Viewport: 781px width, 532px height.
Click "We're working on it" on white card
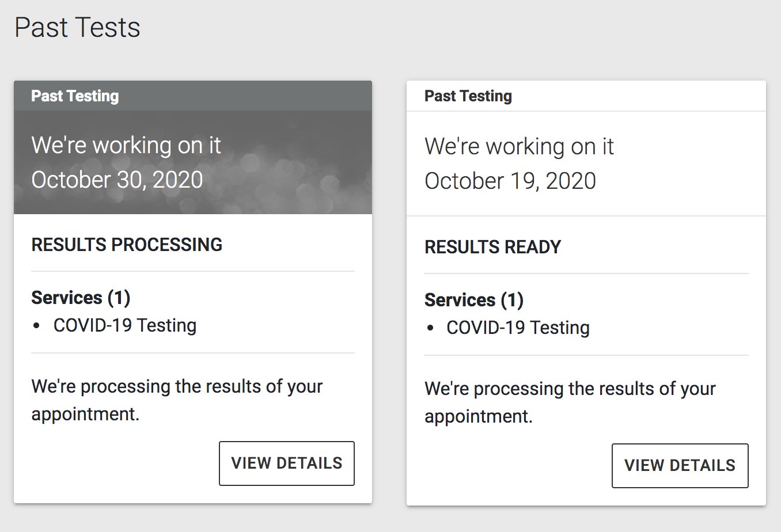coord(519,146)
